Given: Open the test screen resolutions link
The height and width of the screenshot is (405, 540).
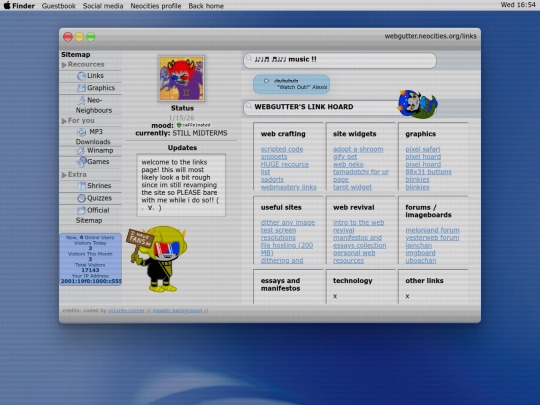Looking at the screenshot, I should pyautogui.click(x=278, y=234).
